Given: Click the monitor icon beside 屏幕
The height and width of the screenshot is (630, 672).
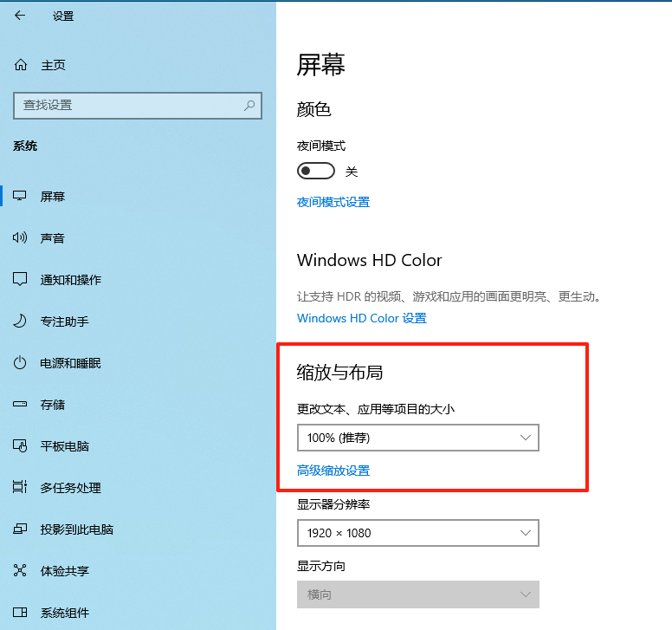Looking at the screenshot, I should point(20,196).
